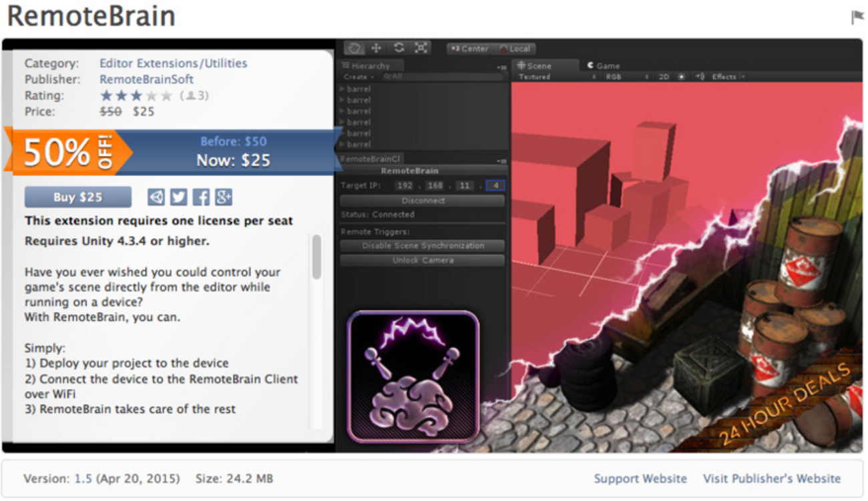868x501 pixels.
Task: Open Visit Publisher's Website link
Action: click(772, 478)
